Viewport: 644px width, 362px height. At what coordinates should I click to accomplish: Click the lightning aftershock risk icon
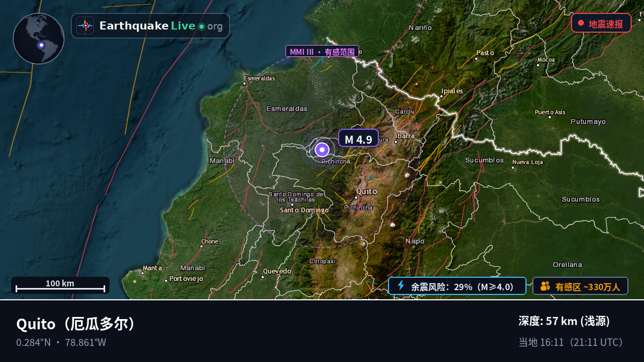(400, 286)
